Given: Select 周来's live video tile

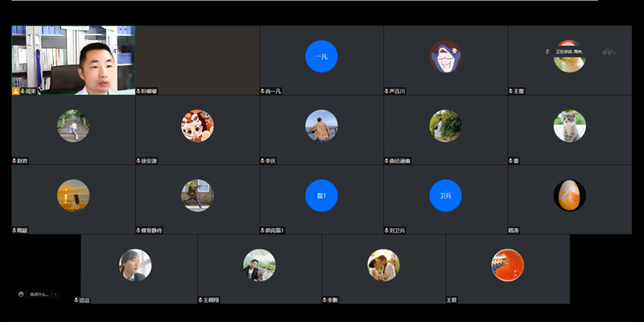Looking at the screenshot, I should [73, 59].
